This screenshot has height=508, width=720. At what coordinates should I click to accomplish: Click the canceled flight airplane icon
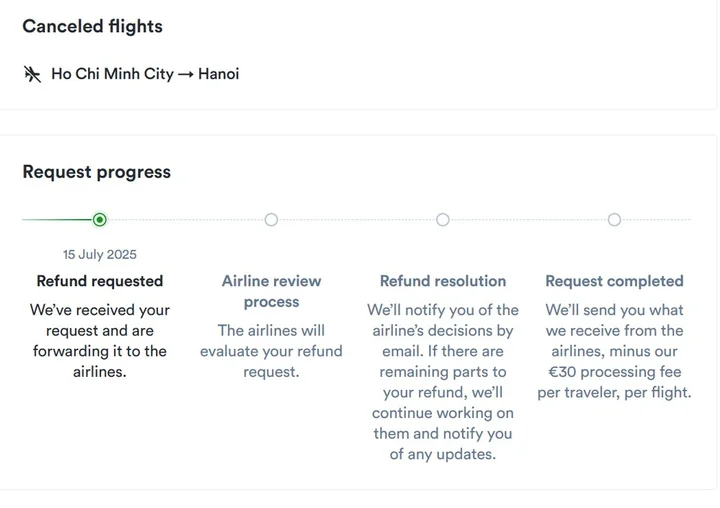pos(32,74)
